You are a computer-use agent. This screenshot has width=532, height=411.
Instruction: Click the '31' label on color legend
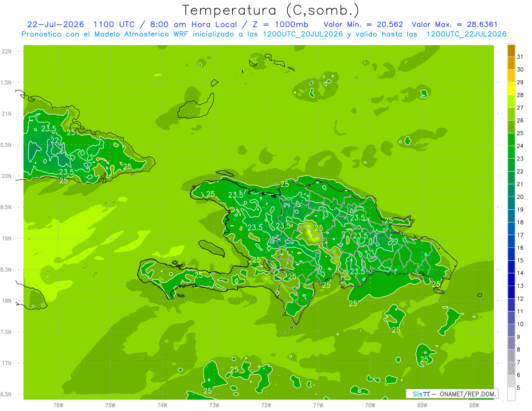[520, 56]
